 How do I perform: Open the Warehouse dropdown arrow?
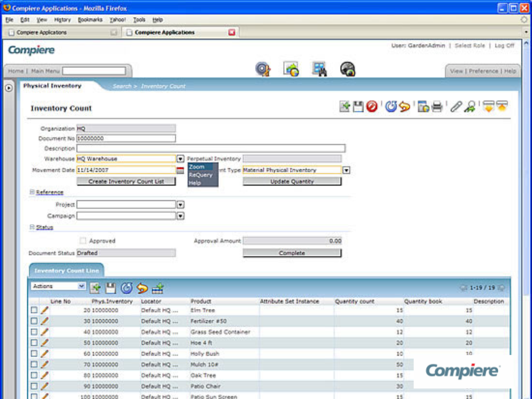tap(180, 159)
